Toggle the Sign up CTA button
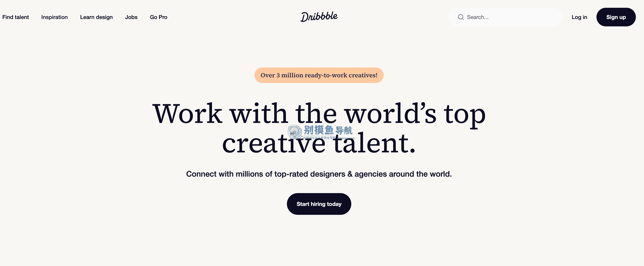The width and height of the screenshot is (644, 266). (x=616, y=17)
